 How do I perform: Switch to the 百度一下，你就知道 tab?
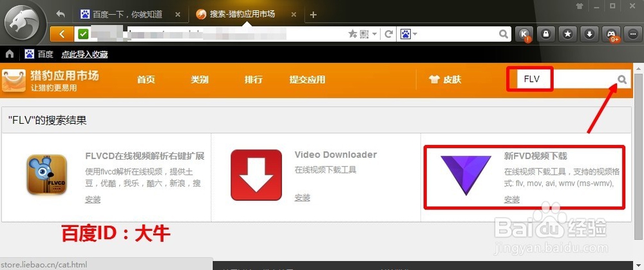point(128,14)
